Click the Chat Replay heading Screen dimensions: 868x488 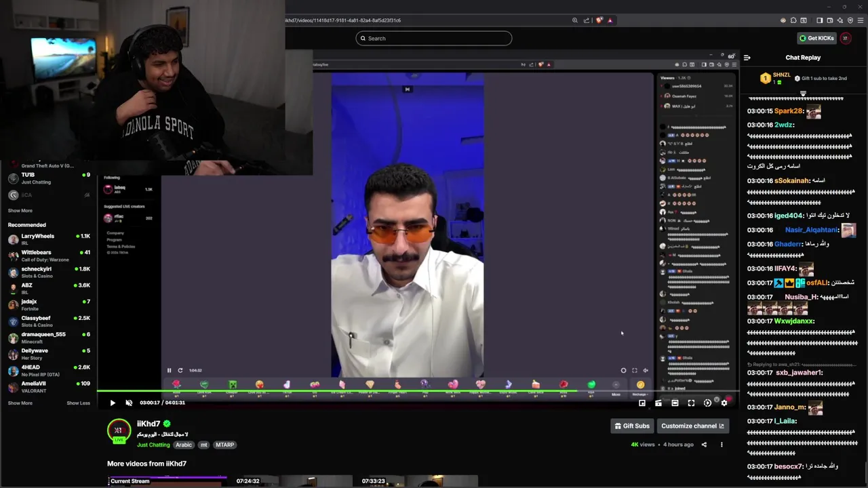pyautogui.click(x=803, y=58)
